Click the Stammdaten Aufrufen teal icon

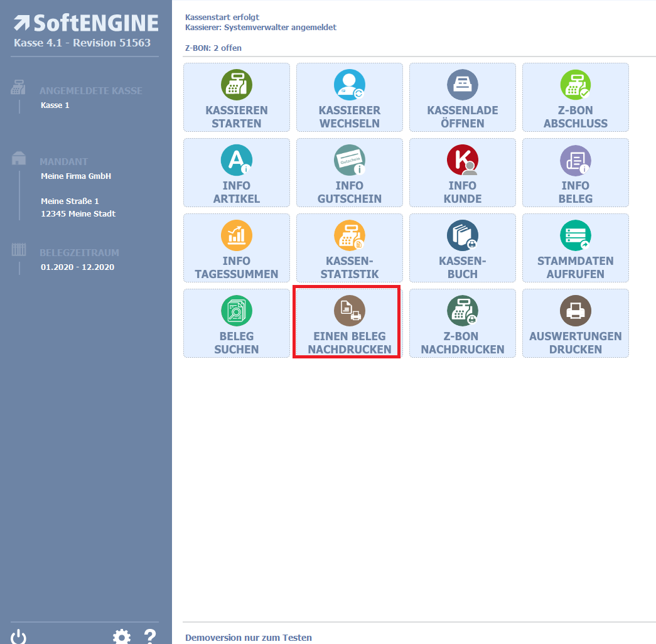(x=576, y=236)
